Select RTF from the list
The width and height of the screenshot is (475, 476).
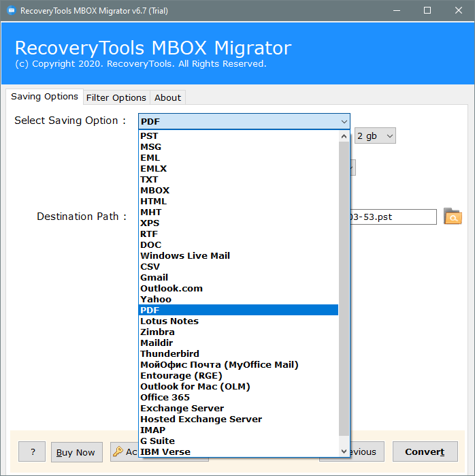239,234
